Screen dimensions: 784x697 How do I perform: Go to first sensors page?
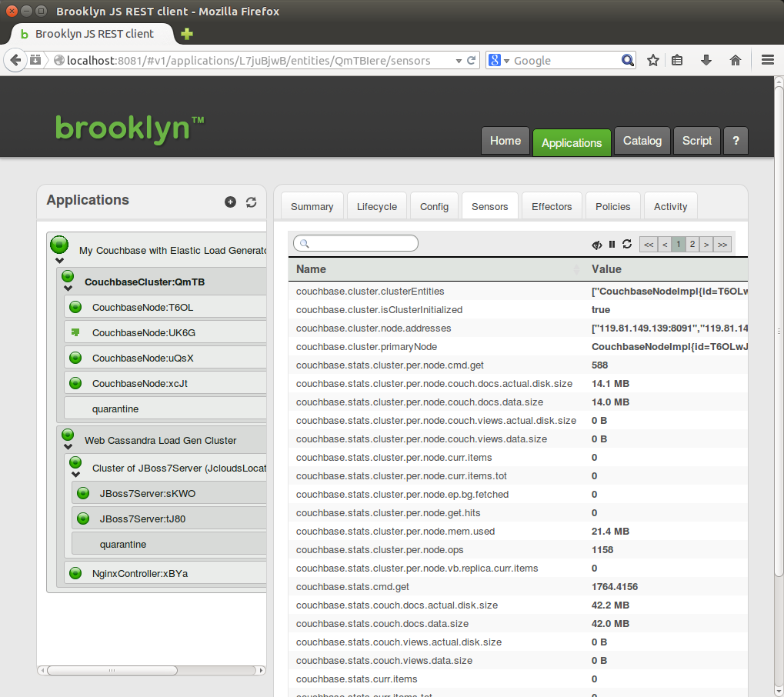(649, 244)
